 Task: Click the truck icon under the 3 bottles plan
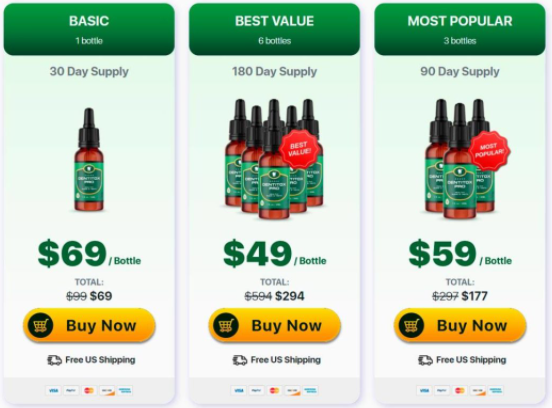click(425, 360)
